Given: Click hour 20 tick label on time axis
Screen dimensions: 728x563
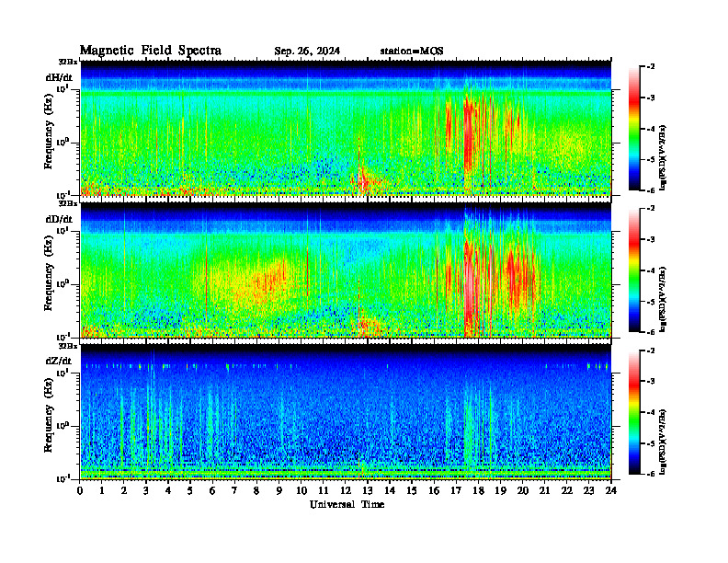Looking at the screenshot, I should (522, 490).
